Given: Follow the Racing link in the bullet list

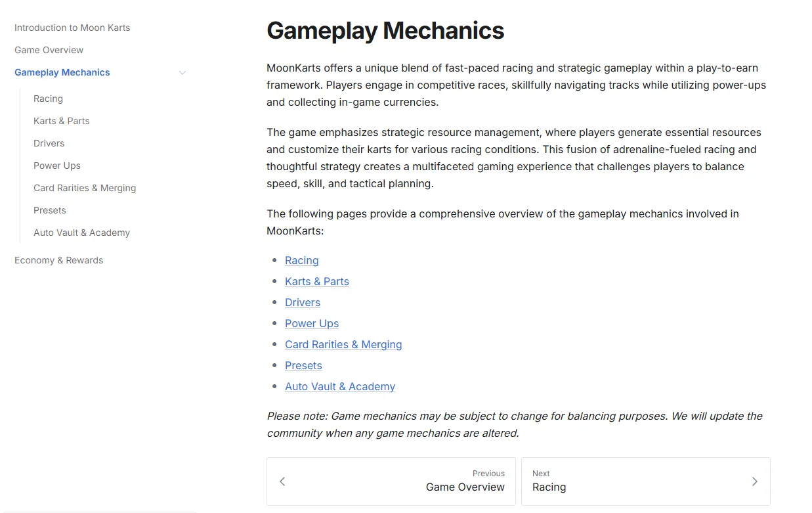Looking at the screenshot, I should [302, 260].
